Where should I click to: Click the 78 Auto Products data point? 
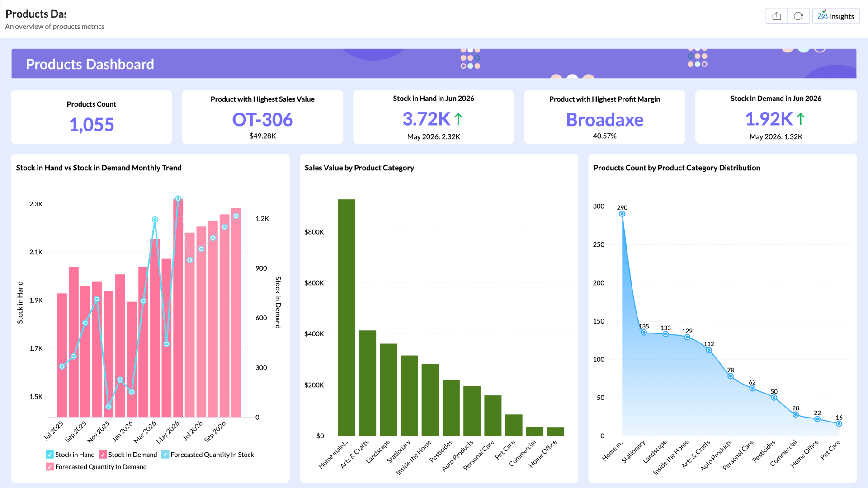[731, 376]
